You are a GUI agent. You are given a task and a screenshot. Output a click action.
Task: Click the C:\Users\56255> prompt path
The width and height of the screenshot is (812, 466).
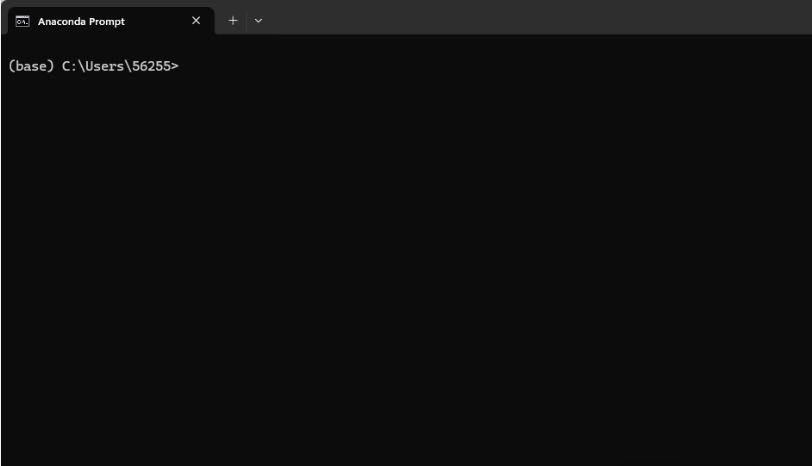tap(120, 66)
